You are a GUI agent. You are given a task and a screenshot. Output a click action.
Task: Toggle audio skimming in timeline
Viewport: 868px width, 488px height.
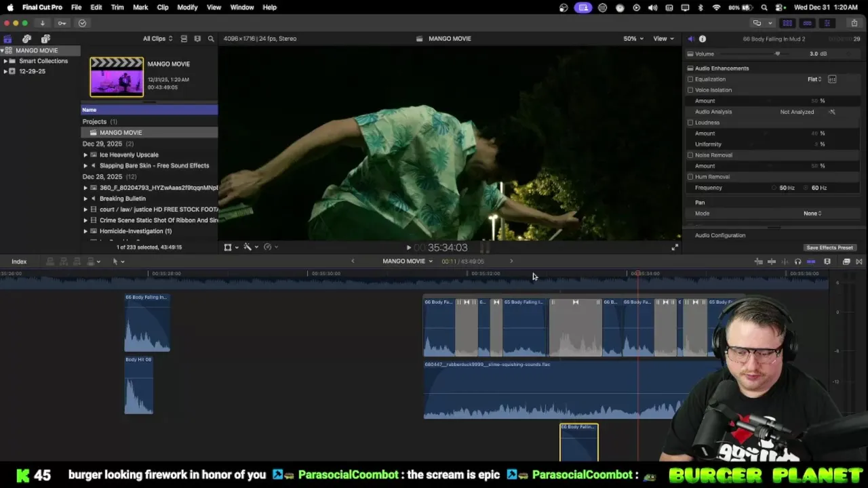[x=785, y=262]
